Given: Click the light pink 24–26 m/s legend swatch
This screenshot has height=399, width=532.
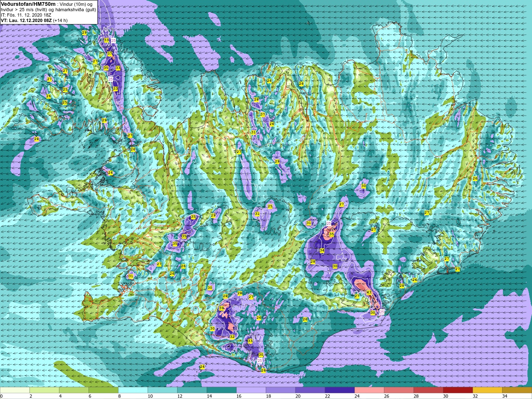Looking at the screenshot, I should click(x=369, y=390).
